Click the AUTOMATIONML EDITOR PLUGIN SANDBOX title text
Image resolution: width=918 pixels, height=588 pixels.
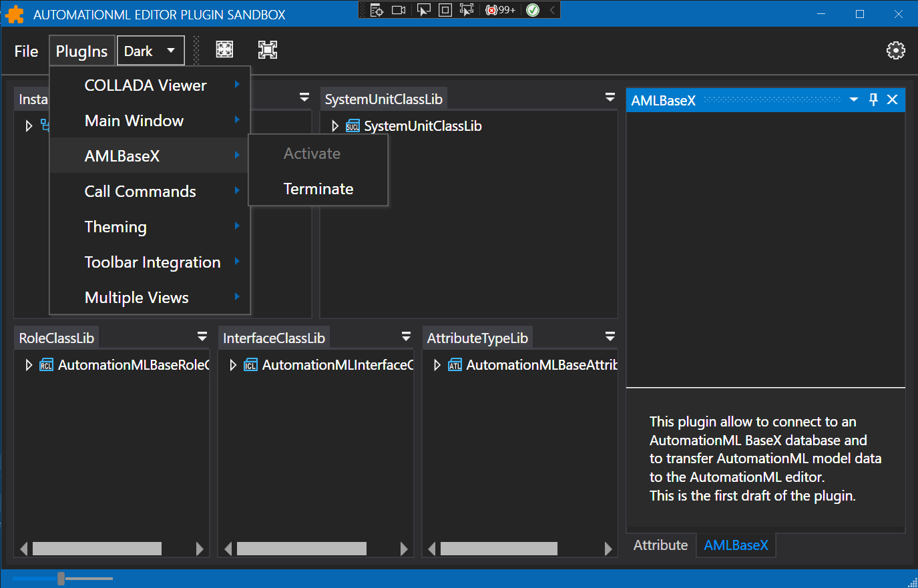[x=160, y=14]
